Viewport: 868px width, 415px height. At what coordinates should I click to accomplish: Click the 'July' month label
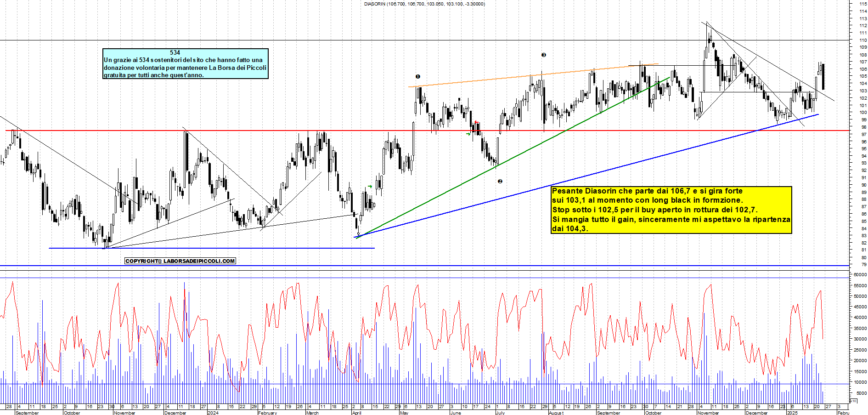coord(500,413)
